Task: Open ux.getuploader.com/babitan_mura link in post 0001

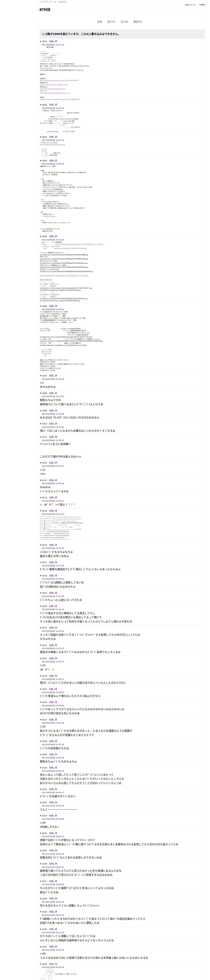Action: coord(54,85)
